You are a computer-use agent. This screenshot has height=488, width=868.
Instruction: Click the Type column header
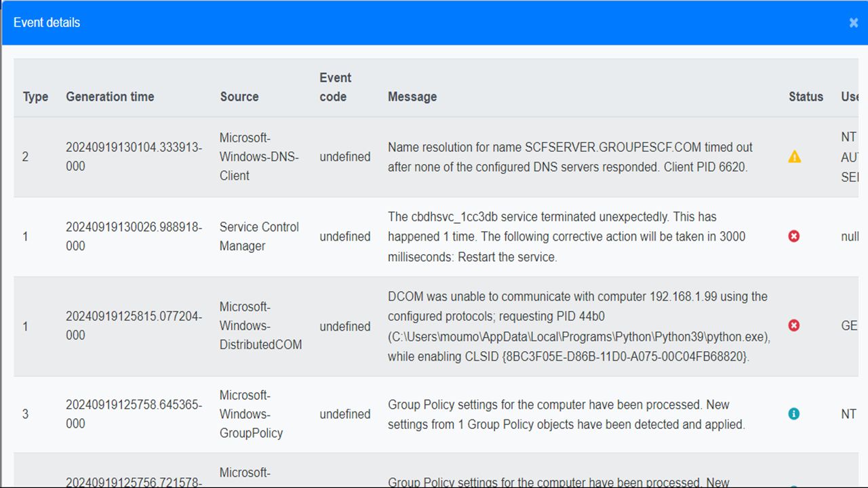coord(35,97)
